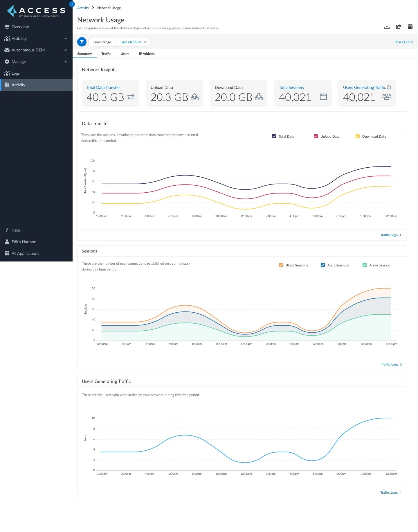Click the Download Data yellow legend swatch

(358, 136)
